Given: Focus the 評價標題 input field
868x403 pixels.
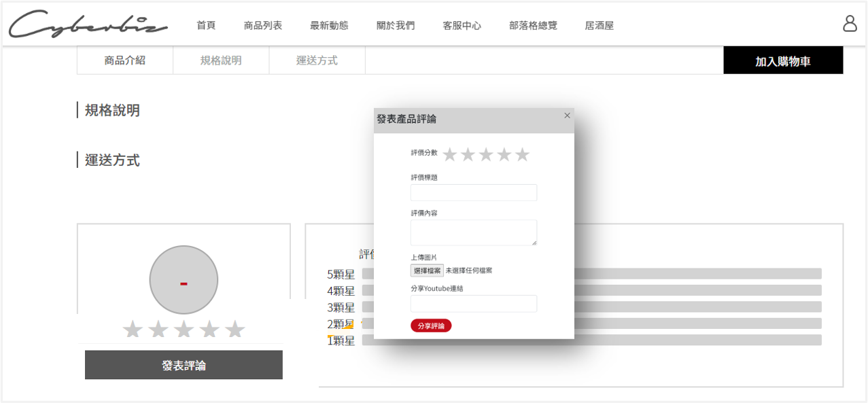Looking at the screenshot, I should tap(474, 192).
